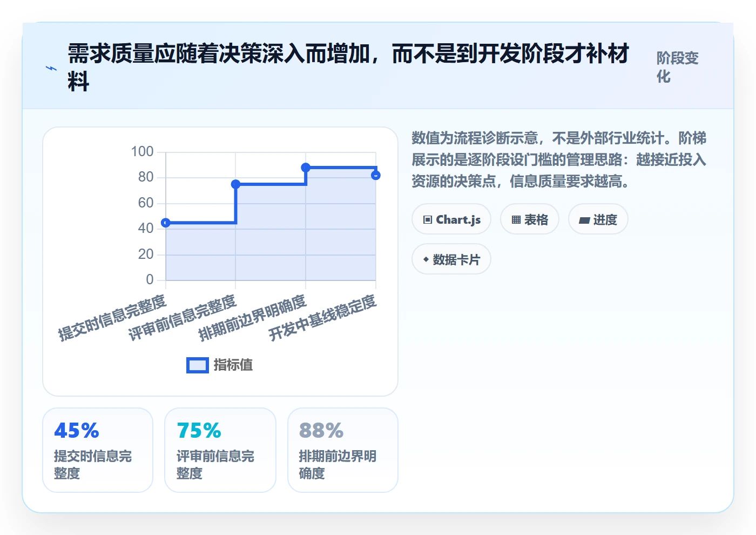756x535 pixels.
Task: Click the 排期前边界明确度 x-axis label
Action: pyautogui.click(x=253, y=318)
